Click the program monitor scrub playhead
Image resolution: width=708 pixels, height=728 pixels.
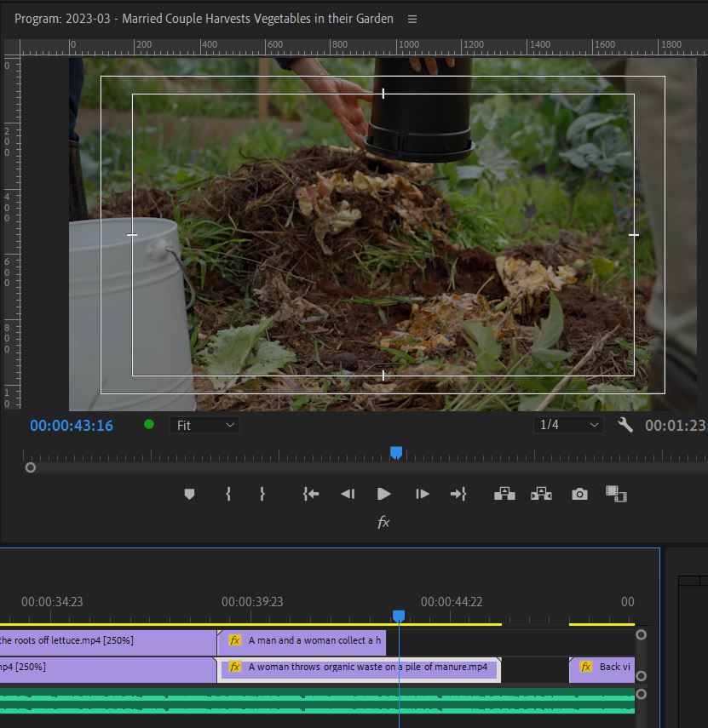coord(396,453)
